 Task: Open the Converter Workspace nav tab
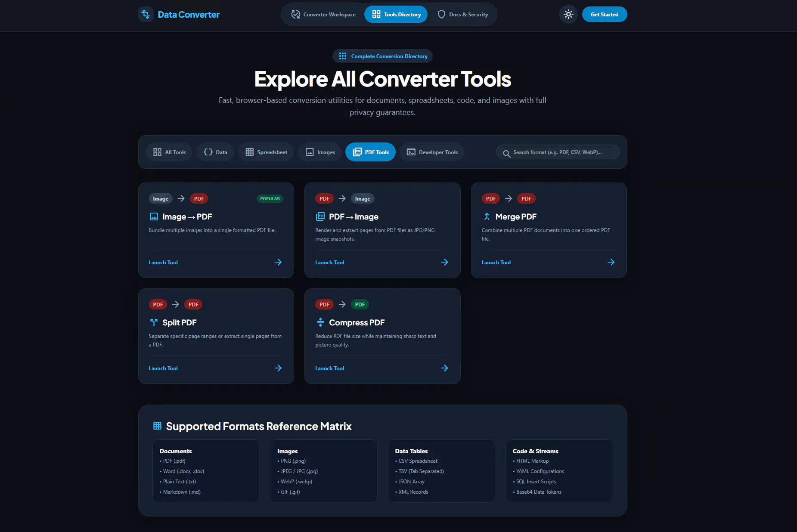coord(323,14)
